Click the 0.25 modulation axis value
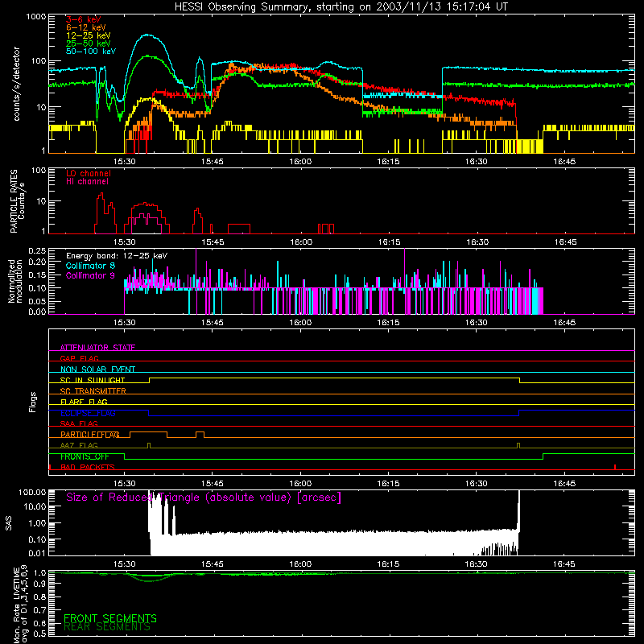The height and width of the screenshot is (644, 644). coord(37,250)
